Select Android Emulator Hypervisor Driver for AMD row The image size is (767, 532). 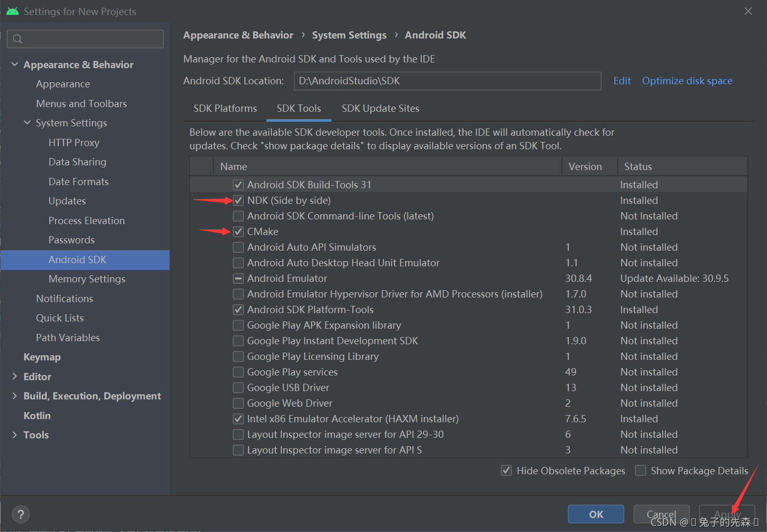pyautogui.click(x=468, y=294)
